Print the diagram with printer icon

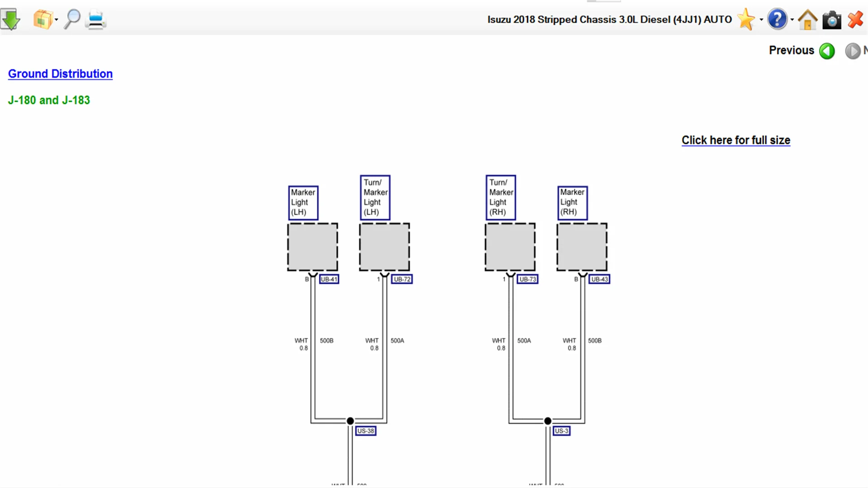pos(96,20)
